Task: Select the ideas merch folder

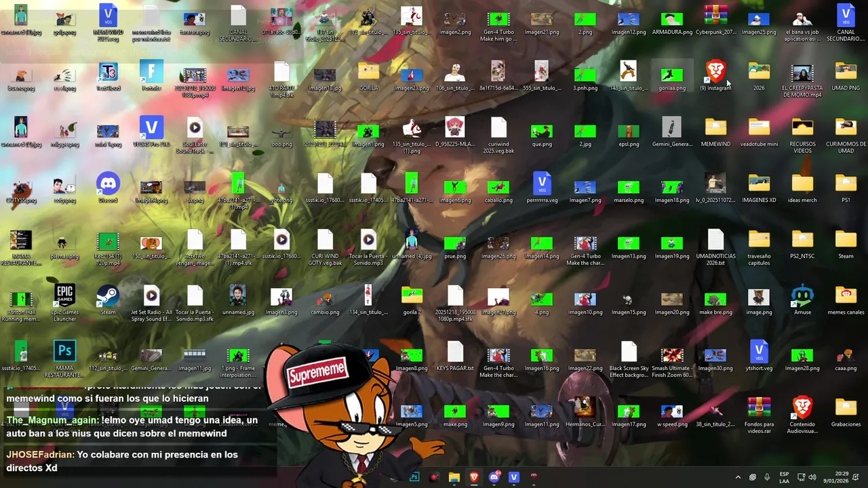Action: 802,188
